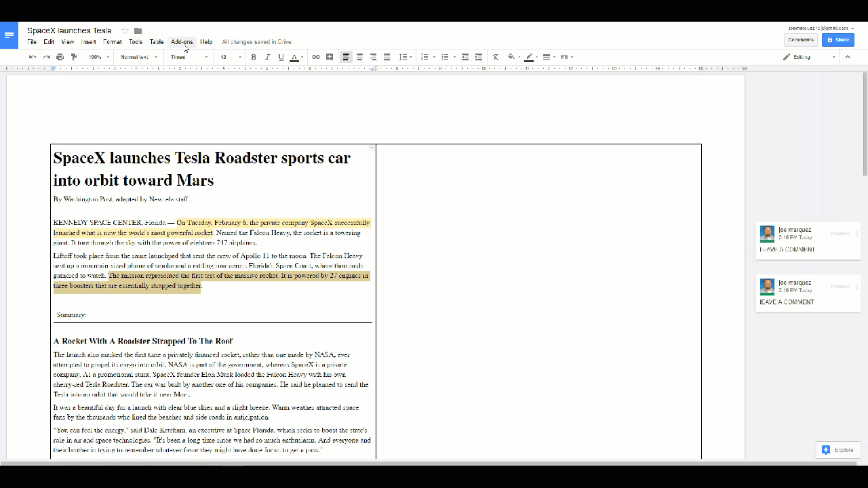Viewport: 868px width, 488px height.
Task: Open the Help menu
Action: pyautogui.click(x=206, y=42)
